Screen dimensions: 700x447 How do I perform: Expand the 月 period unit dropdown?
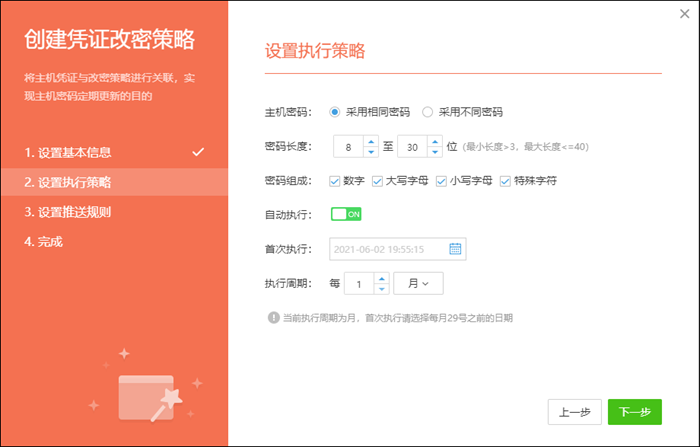tap(418, 284)
